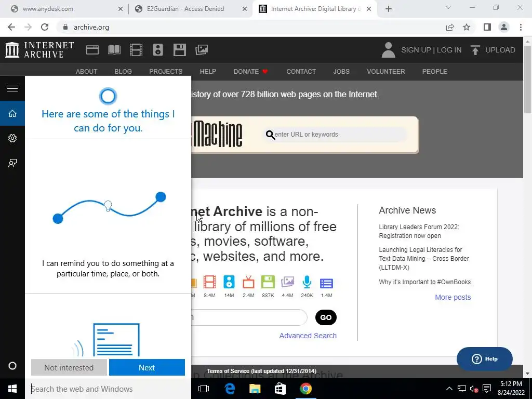The image size is (532, 399).
Task: Open the tab search chevron in Chrome
Action: pyautogui.click(x=448, y=8)
